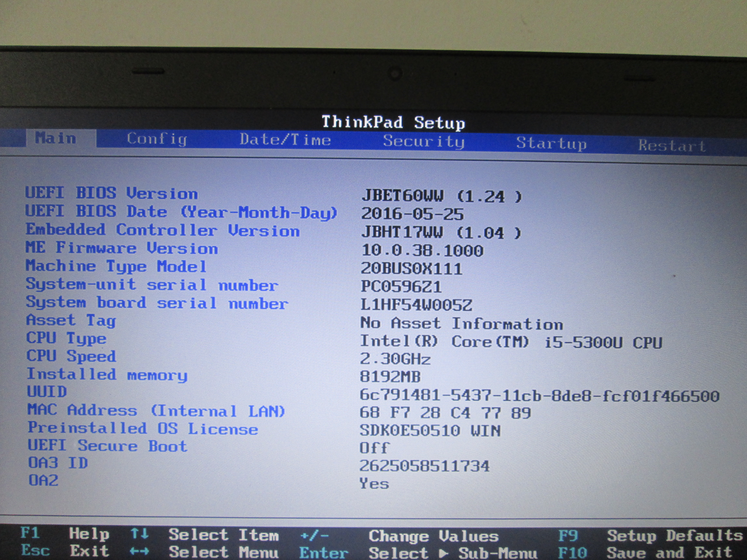Click F9 Setup Defaults label

[568, 536]
